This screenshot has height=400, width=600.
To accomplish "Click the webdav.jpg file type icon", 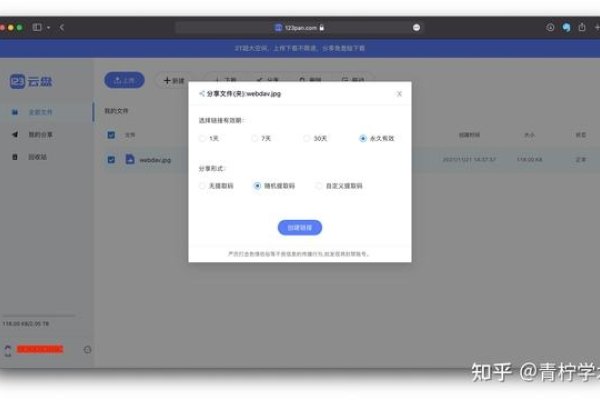I will click(130, 159).
